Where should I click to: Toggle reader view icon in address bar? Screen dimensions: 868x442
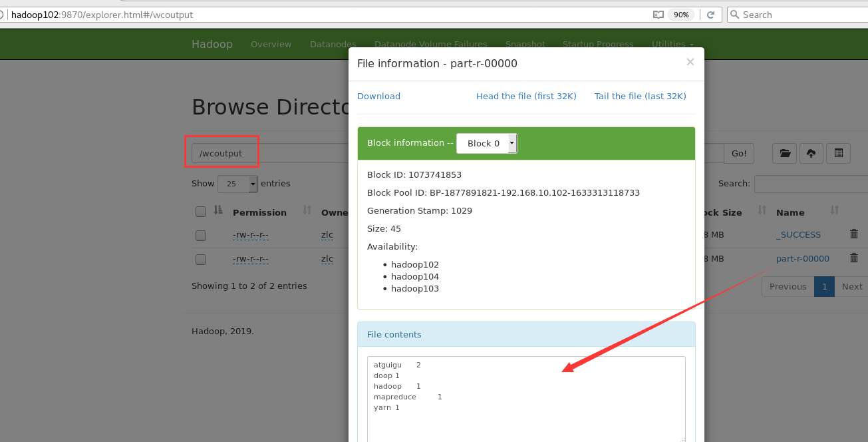click(658, 15)
